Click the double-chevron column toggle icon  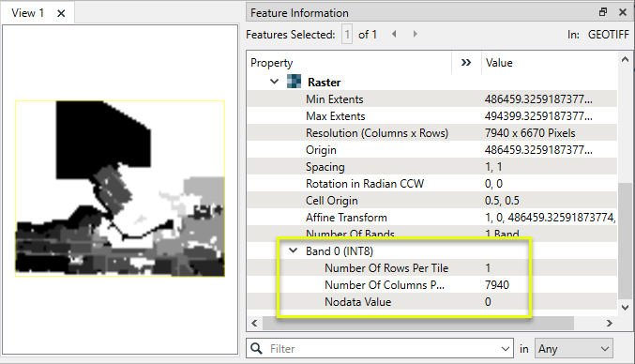tap(466, 62)
